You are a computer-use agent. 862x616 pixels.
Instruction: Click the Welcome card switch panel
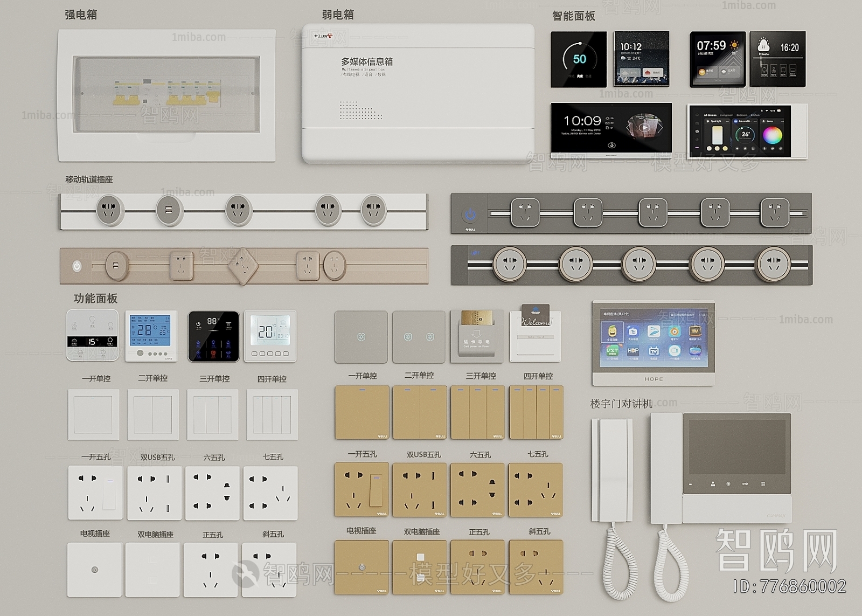[536, 334]
